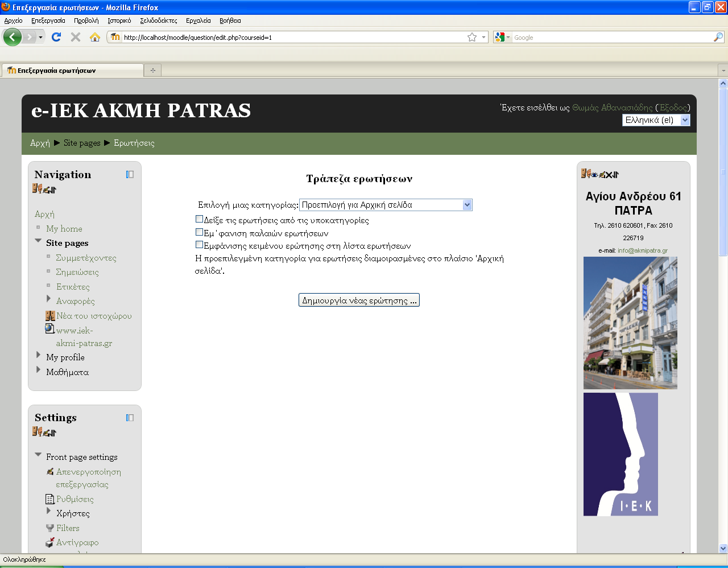Viewport: 728px width, 568px height.
Task: Reload the page with the refresh icon
Action: (56, 37)
